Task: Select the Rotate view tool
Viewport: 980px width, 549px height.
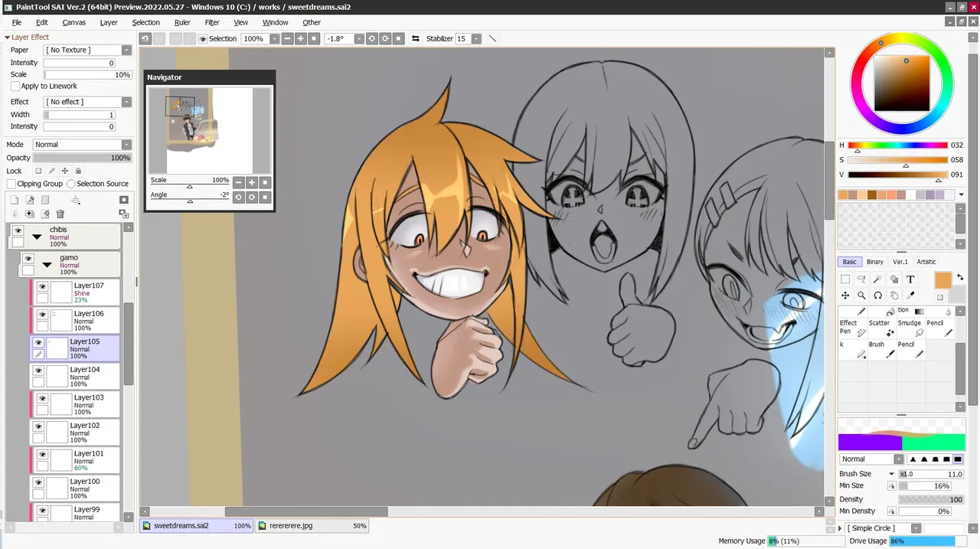Action: pyautogui.click(x=877, y=296)
